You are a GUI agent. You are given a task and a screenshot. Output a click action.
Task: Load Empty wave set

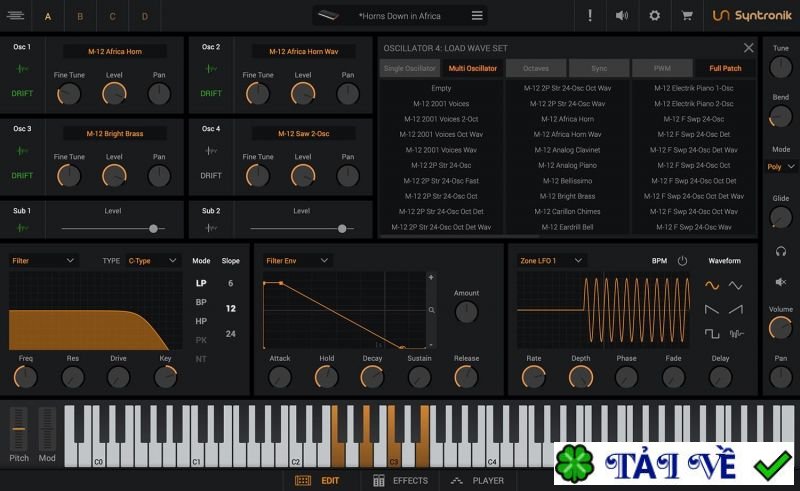(x=441, y=88)
